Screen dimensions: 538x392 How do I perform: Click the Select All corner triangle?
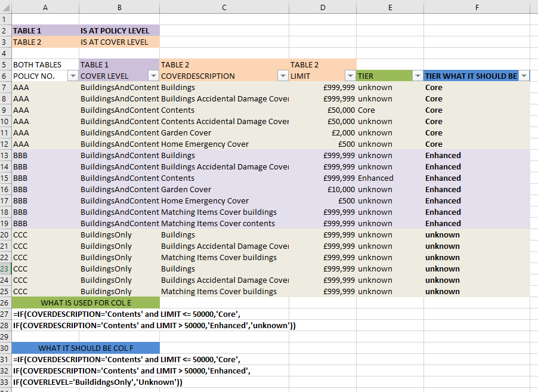click(5, 7)
